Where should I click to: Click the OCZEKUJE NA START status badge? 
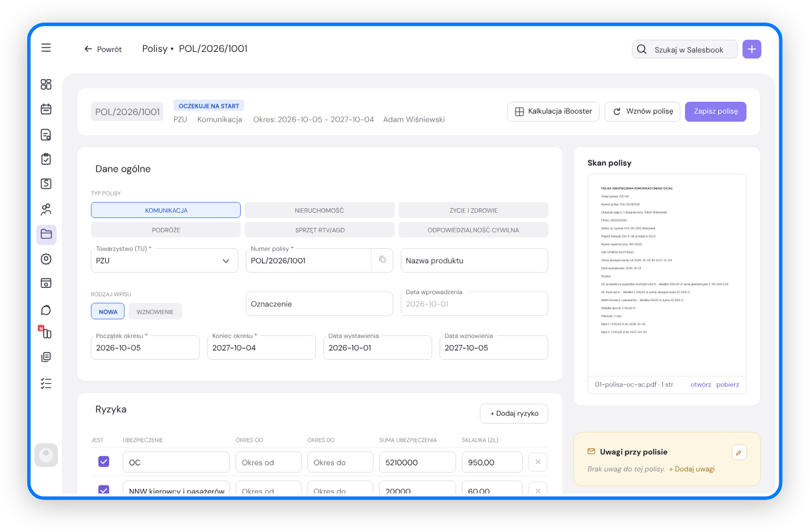tap(209, 105)
